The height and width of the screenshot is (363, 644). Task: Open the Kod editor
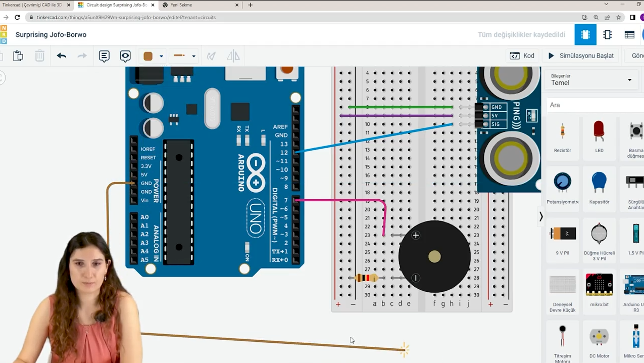pyautogui.click(x=523, y=56)
